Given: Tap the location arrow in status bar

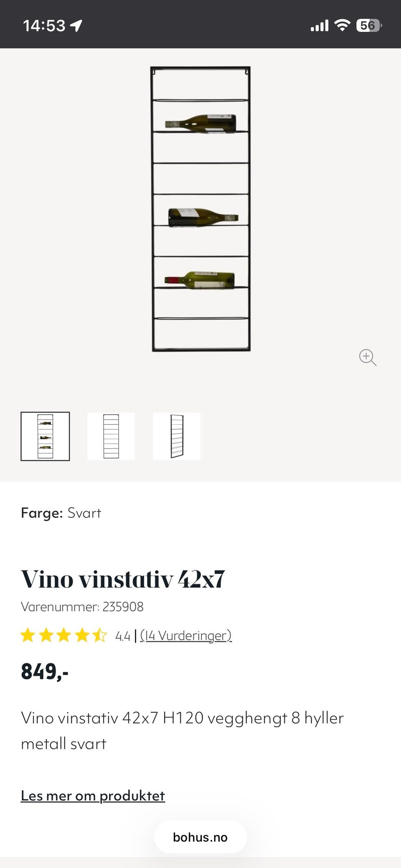Looking at the screenshot, I should click(76, 26).
